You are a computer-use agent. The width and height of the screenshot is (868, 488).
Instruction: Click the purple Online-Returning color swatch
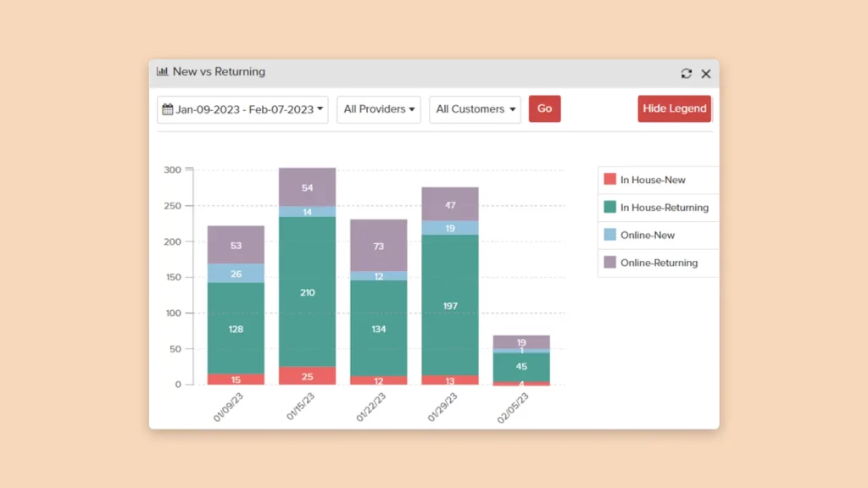(x=609, y=263)
